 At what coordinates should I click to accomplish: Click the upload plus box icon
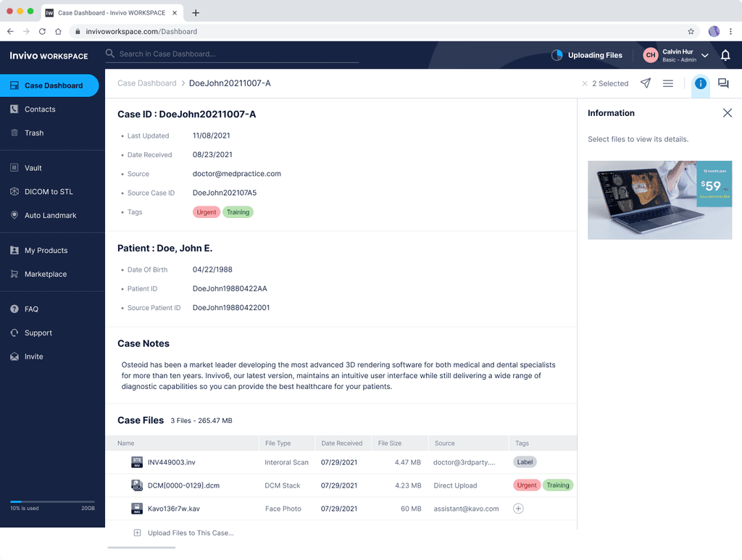pyautogui.click(x=137, y=533)
